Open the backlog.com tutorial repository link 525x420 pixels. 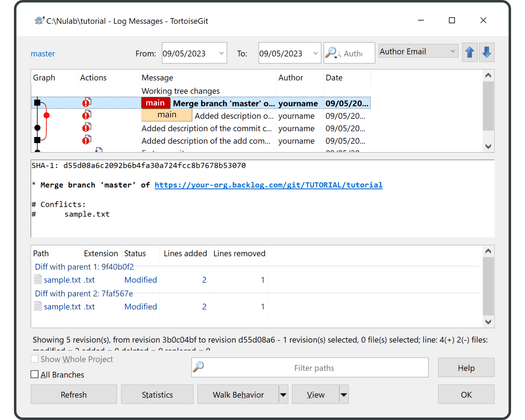pyautogui.click(x=268, y=185)
